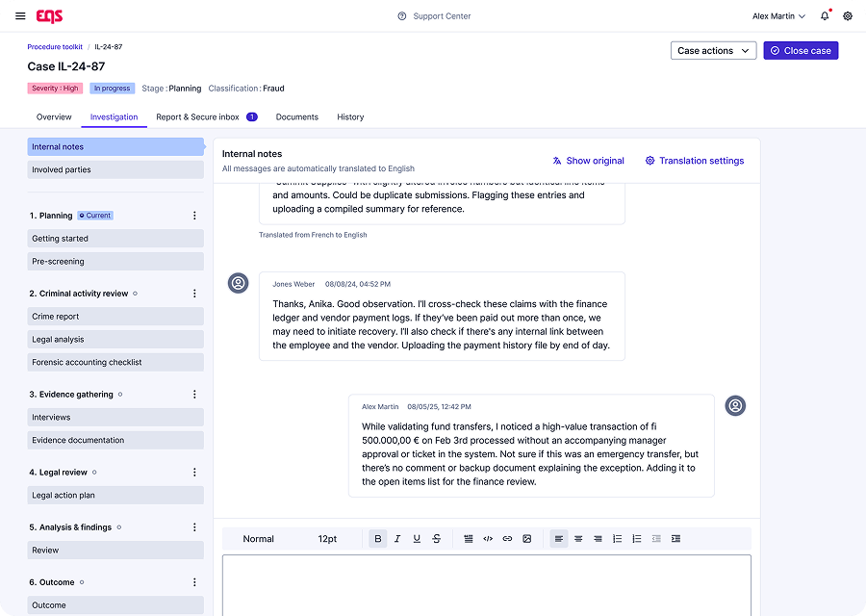This screenshot has width=866, height=616.
Task: Open the Pre-screening step
Action: tap(115, 261)
